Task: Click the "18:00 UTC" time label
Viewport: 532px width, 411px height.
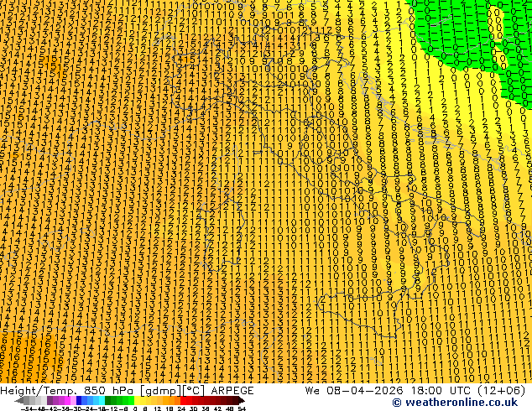Action: pyautogui.click(x=443, y=391)
